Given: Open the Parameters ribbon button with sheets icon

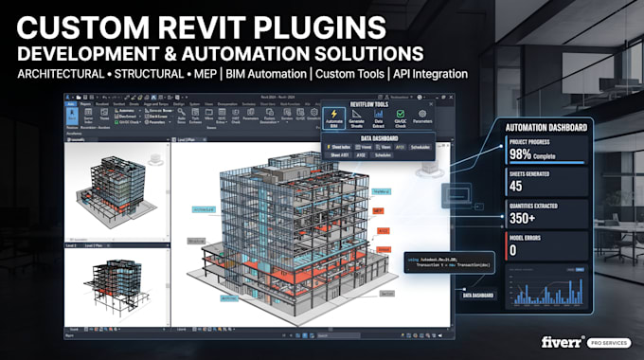Looking at the screenshot, I should [x=250, y=115].
